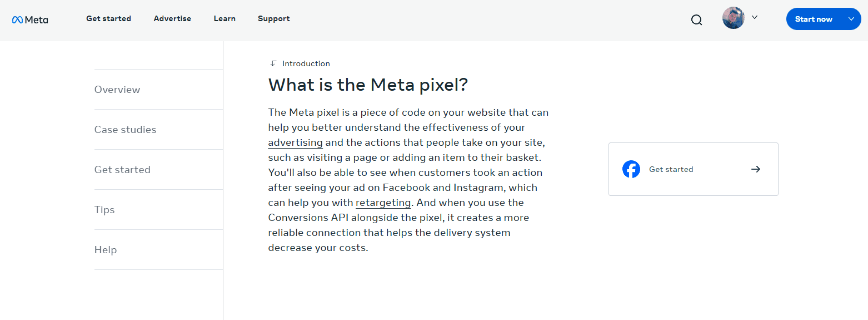
Task: Open the Get started top menu
Action: point(108,19)
